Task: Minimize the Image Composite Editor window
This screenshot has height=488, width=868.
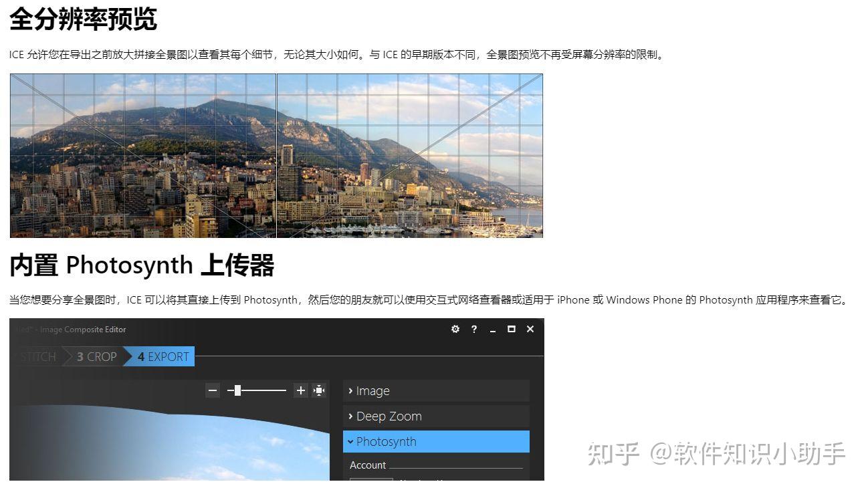Action: click(493, 330)
